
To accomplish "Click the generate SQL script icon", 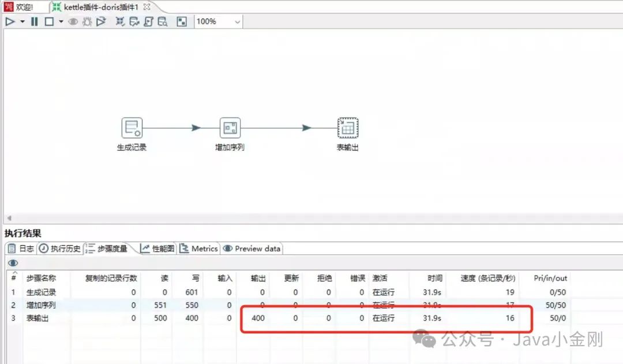I will (148, 21).
